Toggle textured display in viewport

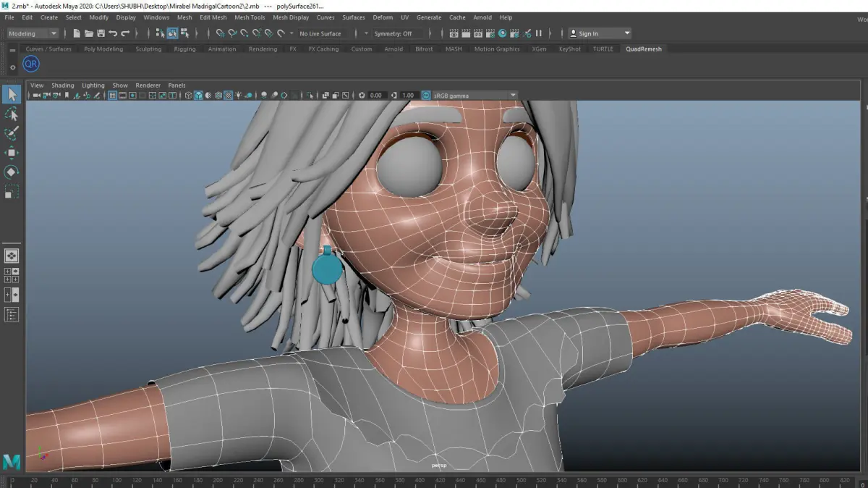pos(228,95)
